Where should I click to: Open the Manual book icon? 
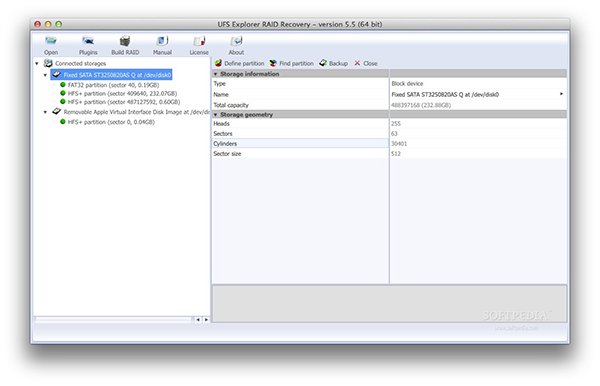pos(162,40)
